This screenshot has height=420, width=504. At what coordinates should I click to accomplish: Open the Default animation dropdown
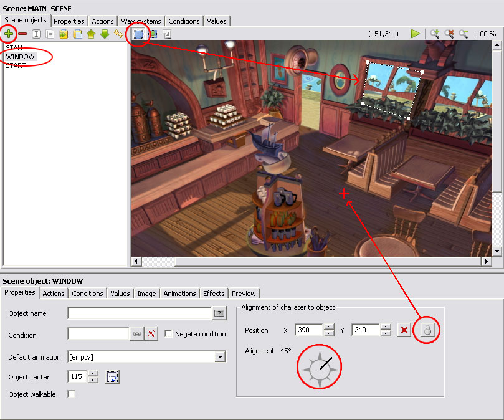pyautogui.click(x=220, y=356)
